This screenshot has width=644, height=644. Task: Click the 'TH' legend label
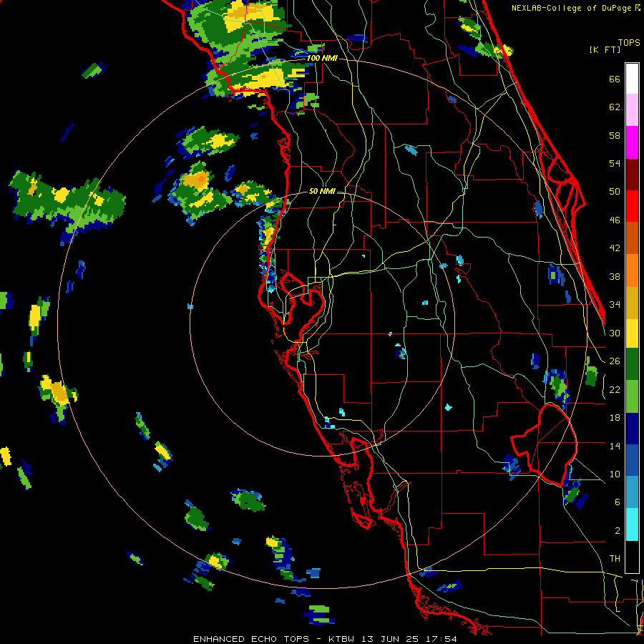click(x=615, y=559)
